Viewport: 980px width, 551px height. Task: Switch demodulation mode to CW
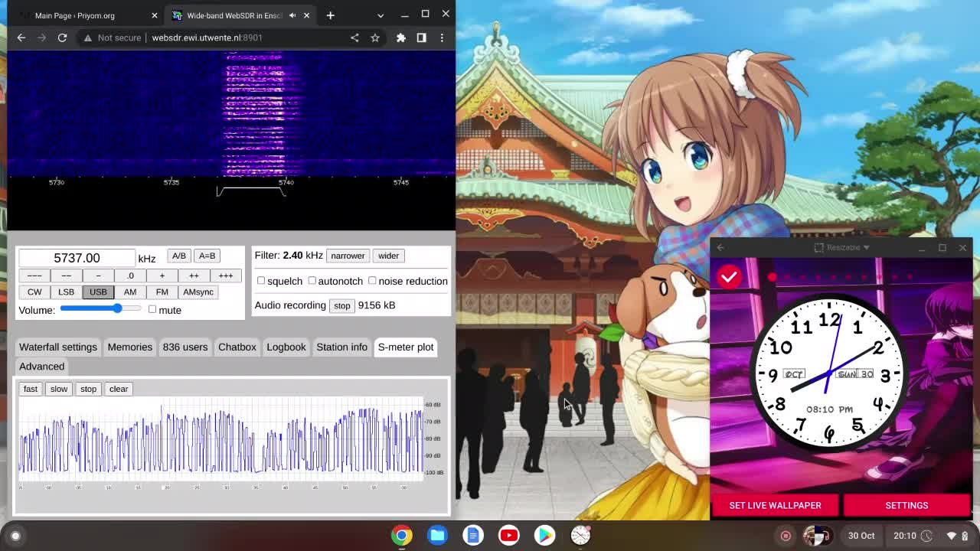click(34, 292)
